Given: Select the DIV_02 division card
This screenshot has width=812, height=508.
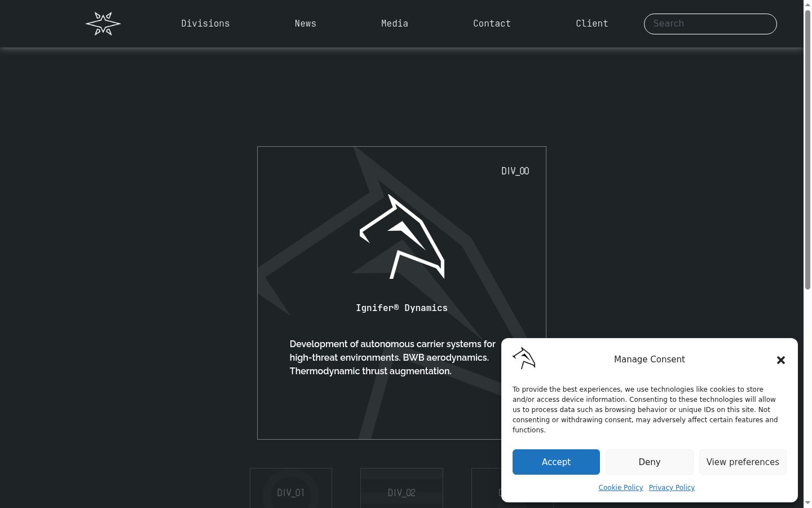Looking at the screenshot, I should pyautogui.click(x=401, y=488).
